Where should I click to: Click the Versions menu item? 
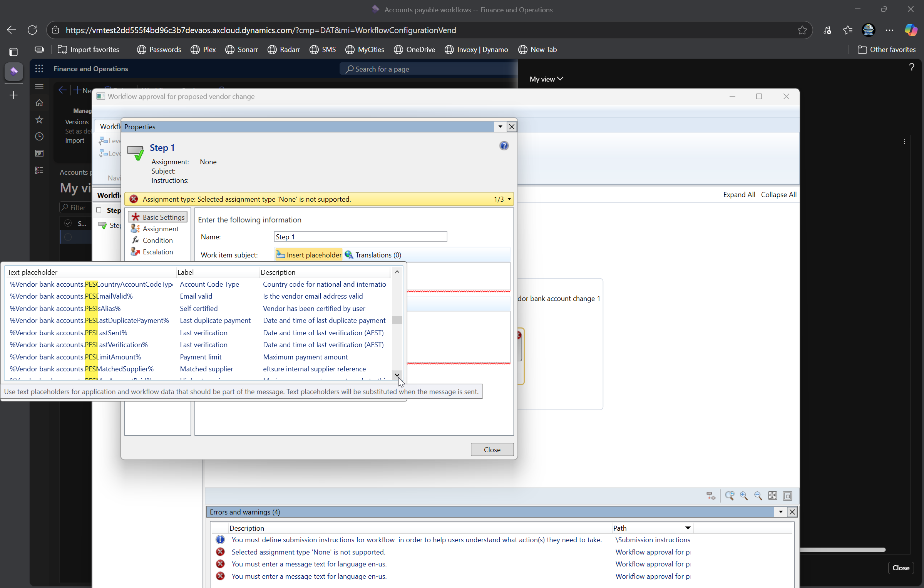pos(77,122)
